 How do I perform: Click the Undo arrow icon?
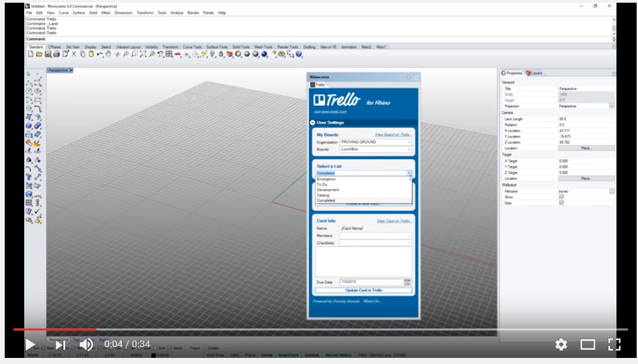tap(100, 54)
